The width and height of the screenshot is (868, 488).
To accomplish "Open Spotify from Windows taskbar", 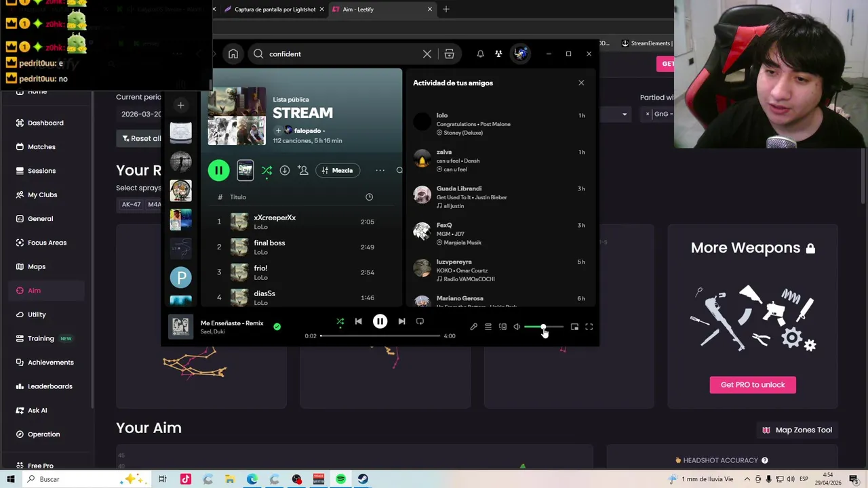I will click(x=340, y=479).
